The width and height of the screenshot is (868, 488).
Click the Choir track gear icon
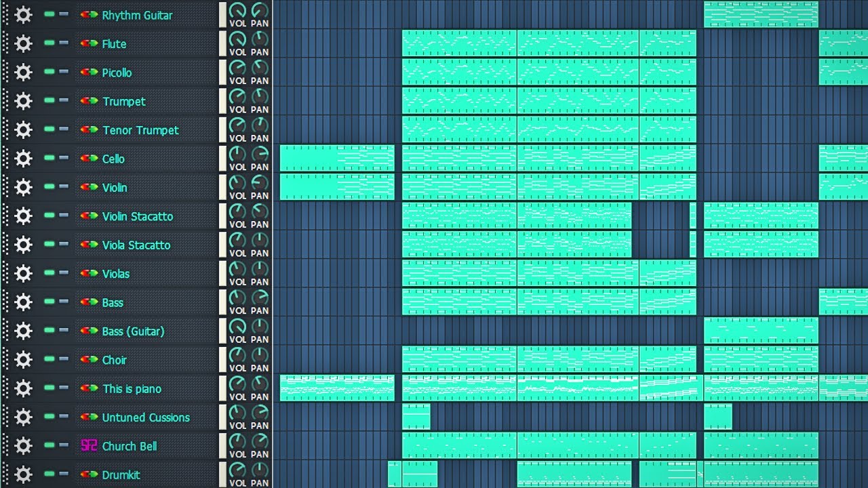23,360
